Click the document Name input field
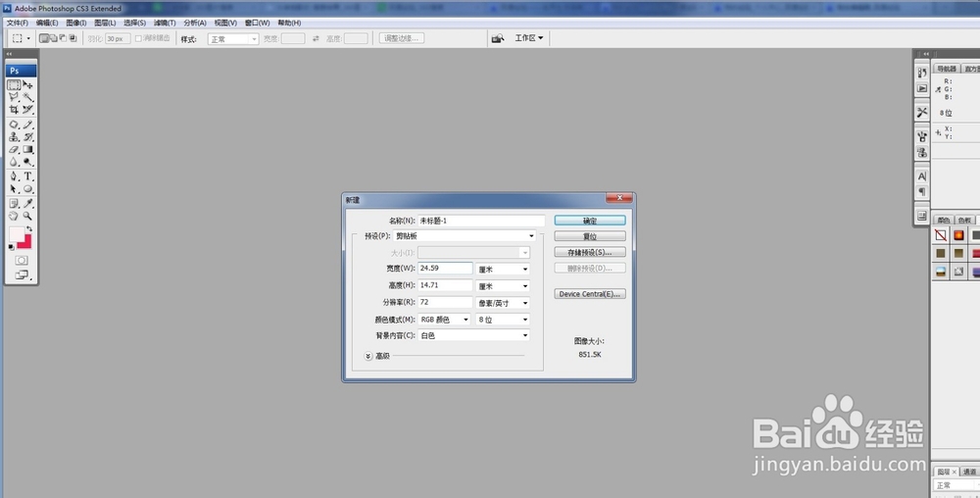Screen dimensions: 980x498 click(481, 221)
